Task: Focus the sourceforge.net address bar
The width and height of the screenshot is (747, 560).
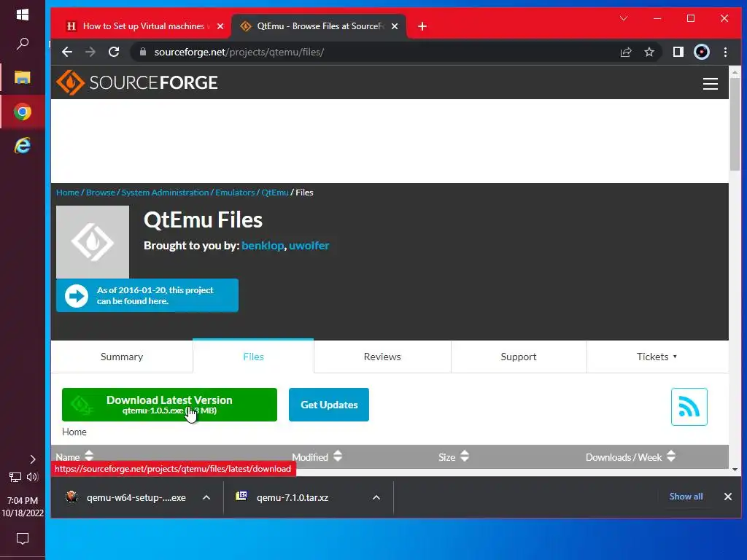Action: click(x=371, y=52)
